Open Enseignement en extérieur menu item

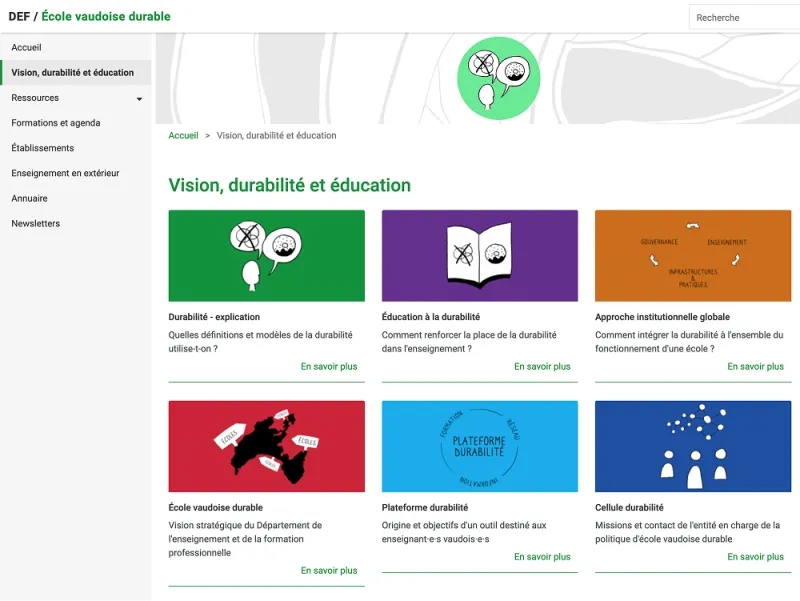point(76,173)
